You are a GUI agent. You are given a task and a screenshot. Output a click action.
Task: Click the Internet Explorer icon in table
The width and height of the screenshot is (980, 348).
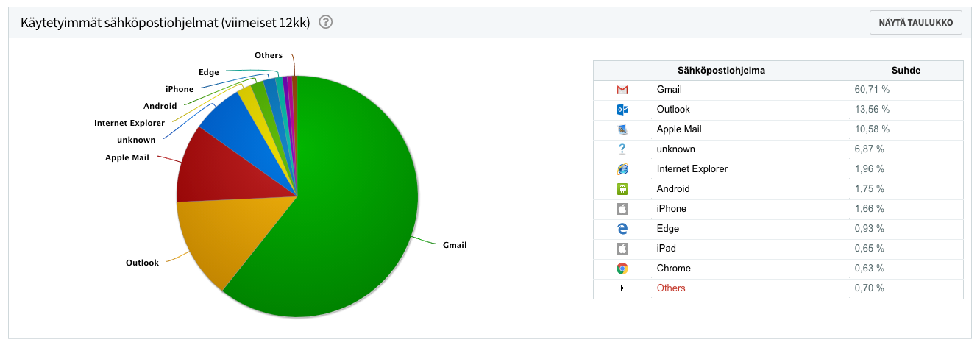click(622, 169)
